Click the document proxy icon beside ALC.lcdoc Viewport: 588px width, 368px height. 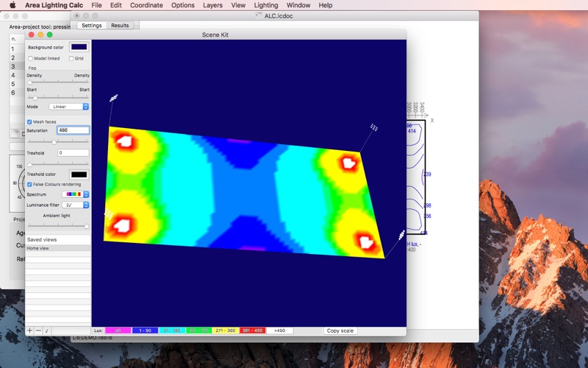[x=259, y=15]
